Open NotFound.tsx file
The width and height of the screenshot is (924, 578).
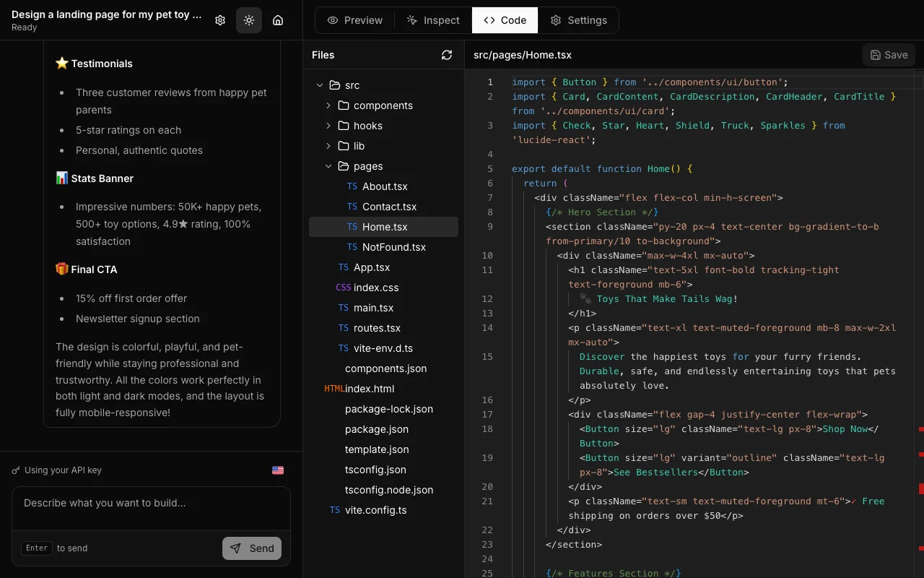(x=383, y=247)
